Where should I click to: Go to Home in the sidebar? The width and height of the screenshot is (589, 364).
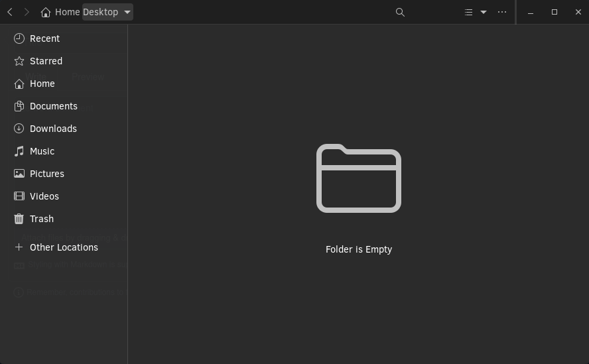[64, 84]
